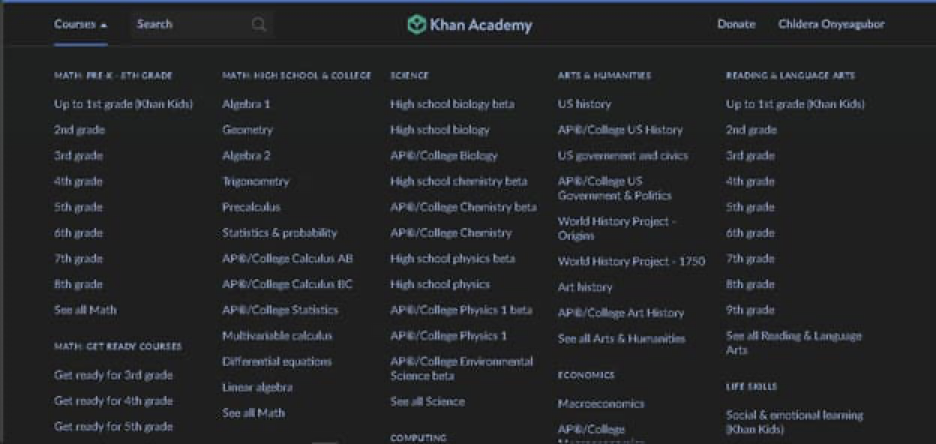Open AP/College Calculus BC
Screen dimensions: 936x444
click(287, 283)
